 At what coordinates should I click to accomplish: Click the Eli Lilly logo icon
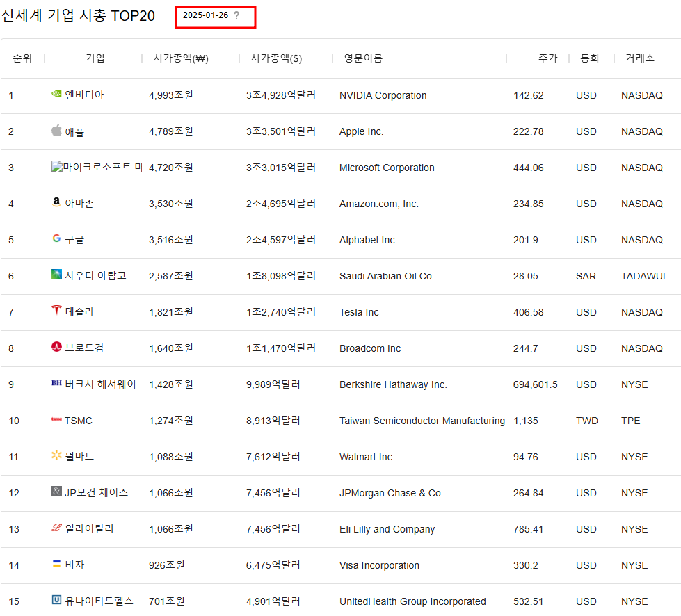(x=56, y=528)
